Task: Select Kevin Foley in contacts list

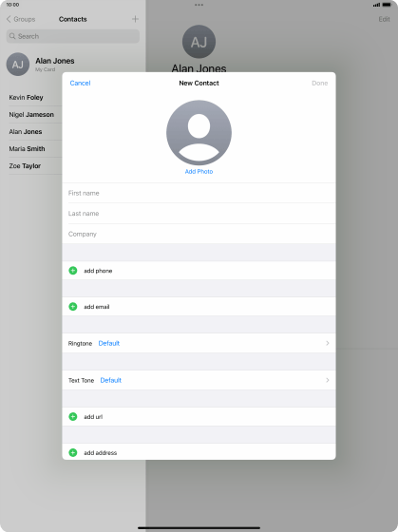Action: point(27,97)
